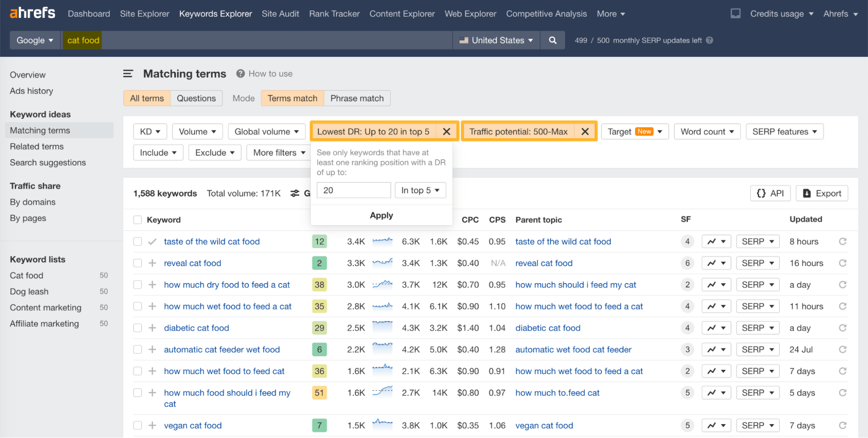The height and width of the screenshot is (438, 868).
Task: Expand the "In top 5" dropdown
Action: pyautogui.click(x=419, y=190)
